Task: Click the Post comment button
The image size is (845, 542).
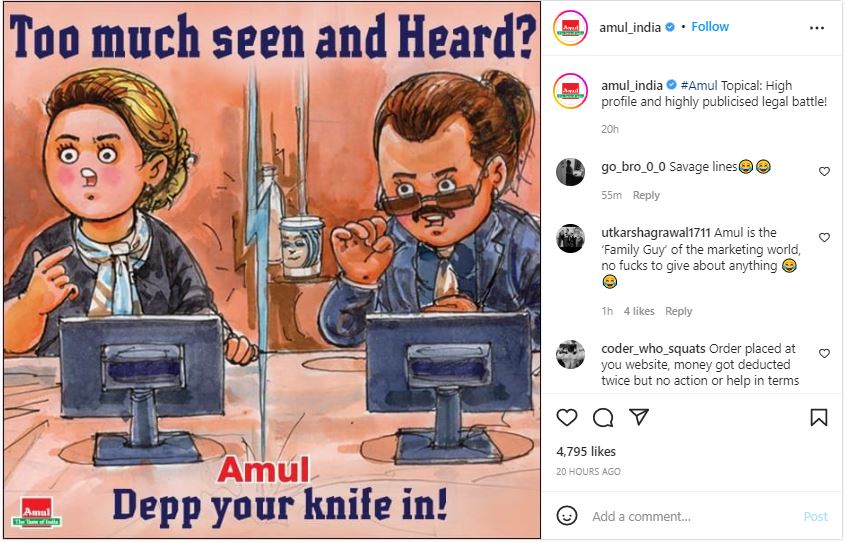Action: click(x=815, y=516)
